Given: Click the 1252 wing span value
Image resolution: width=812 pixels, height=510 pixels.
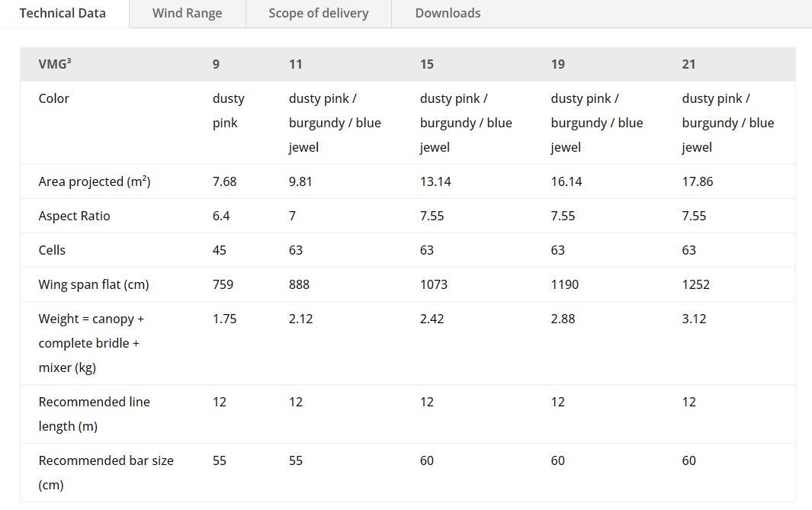Looking at the screenshot, I should (695, 284).
